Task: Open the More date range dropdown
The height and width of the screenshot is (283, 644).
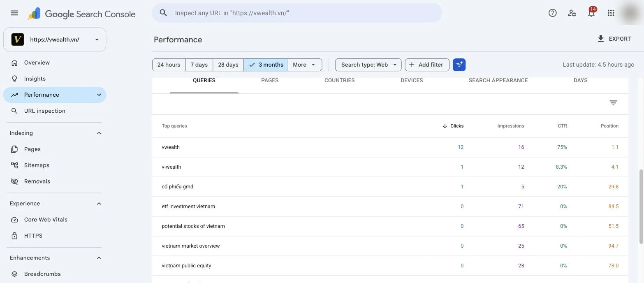Action: tap(305, 65)
